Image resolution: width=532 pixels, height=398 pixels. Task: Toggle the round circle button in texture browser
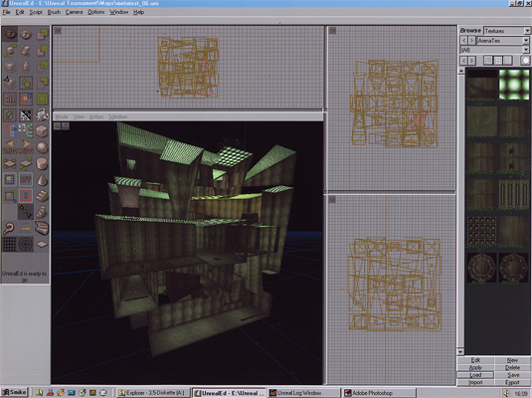(525, 61)
